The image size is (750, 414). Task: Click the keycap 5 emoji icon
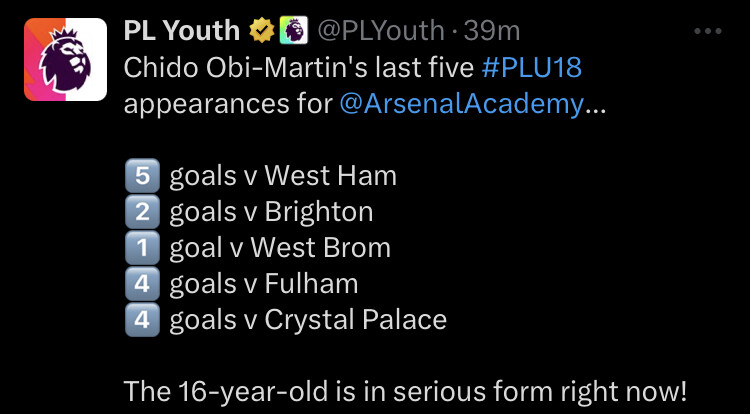(x=142, y=175)
